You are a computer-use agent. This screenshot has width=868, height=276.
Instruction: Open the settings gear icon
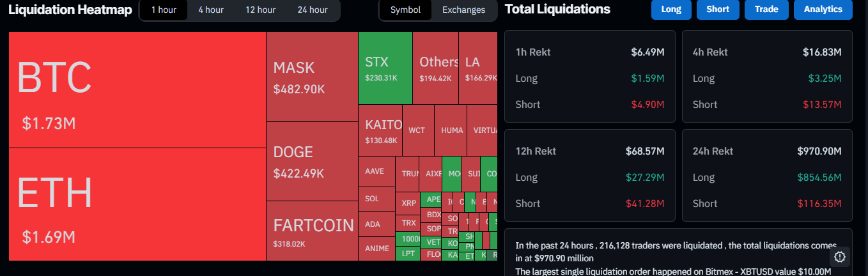pos(840,257)
